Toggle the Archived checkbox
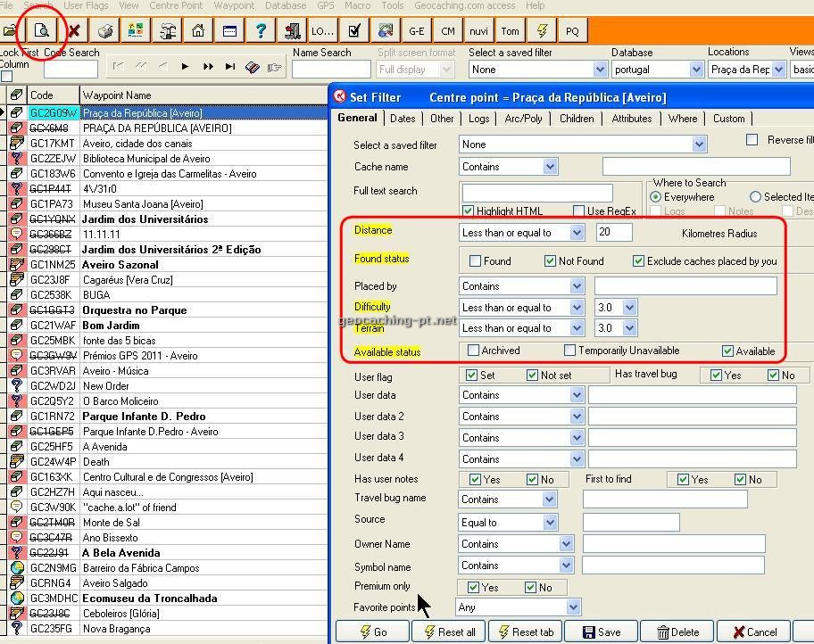This screenshot has width=814, height=644. 474,351
